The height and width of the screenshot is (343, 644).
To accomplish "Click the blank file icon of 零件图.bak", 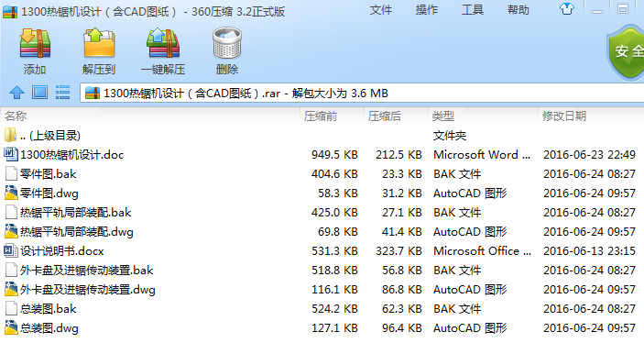I will click(x=11, y=173).
